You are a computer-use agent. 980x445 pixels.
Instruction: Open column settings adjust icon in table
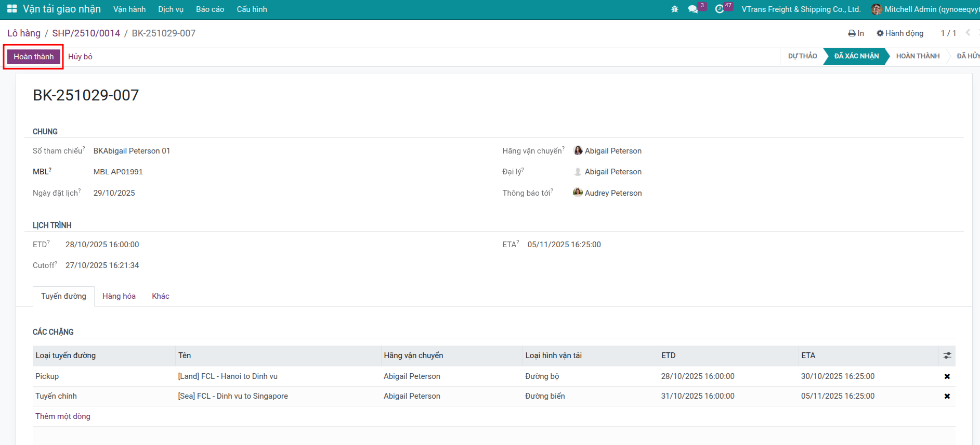947,355
